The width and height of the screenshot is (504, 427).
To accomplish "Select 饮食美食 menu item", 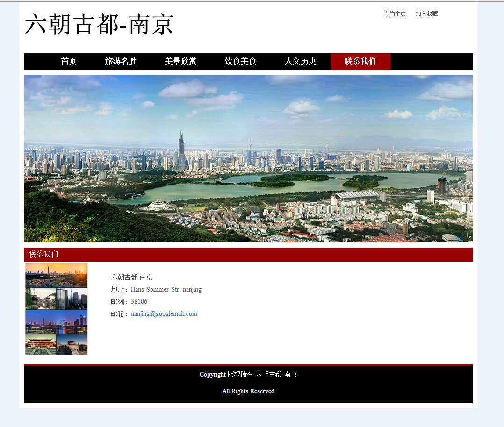I will [240, 61].
